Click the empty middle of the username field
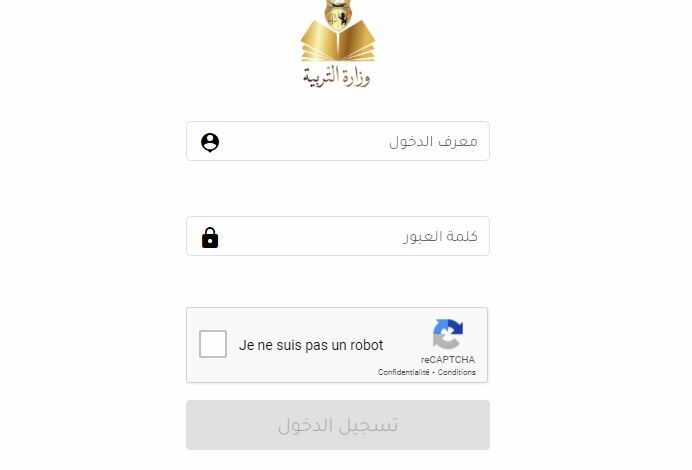This screenshot has width=692, height=470. tap(305, 141)
